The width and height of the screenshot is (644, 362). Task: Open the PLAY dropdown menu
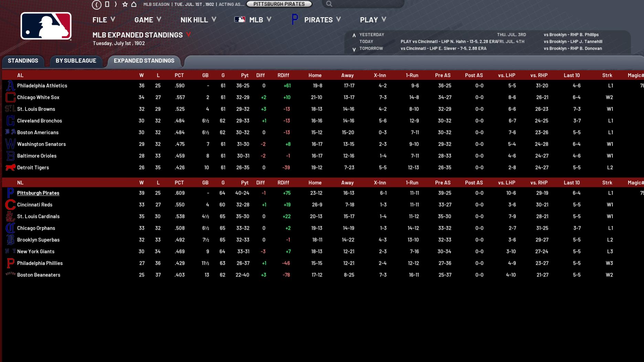373,20
